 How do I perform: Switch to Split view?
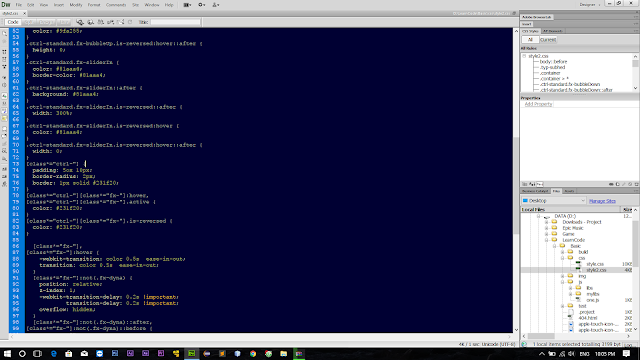click(x=29, y=22)
